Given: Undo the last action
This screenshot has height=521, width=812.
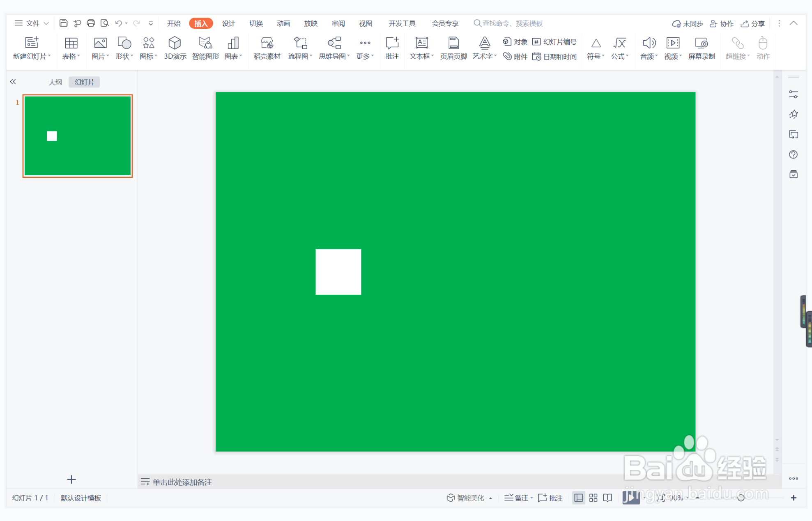Looking at the screenshot, I should coord(118,23).
